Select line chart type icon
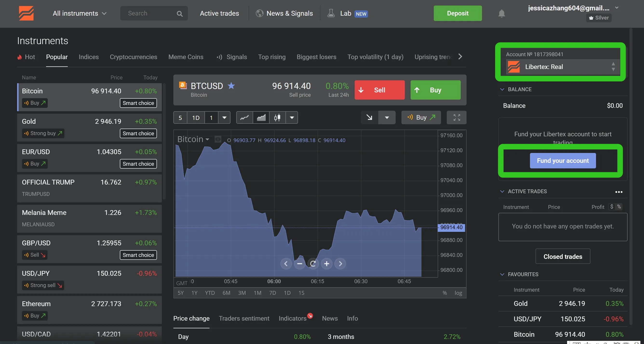The width and height of the screenshot is (644, 344). [244, 117]
